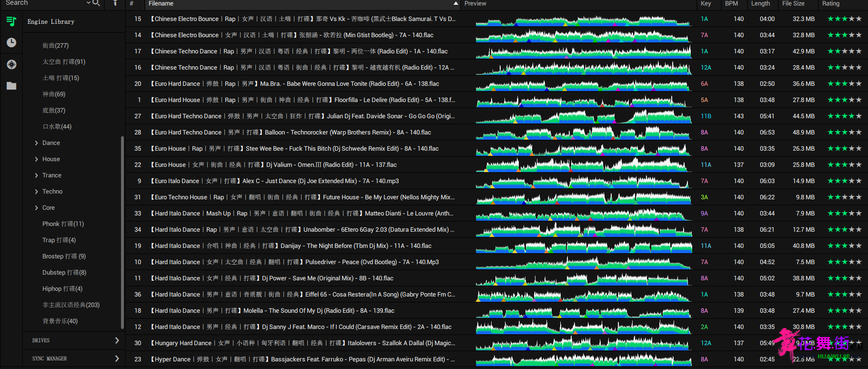This screenshot has height=369, width=868.
Task: Sort by the BPM column header
Action: 731,3
